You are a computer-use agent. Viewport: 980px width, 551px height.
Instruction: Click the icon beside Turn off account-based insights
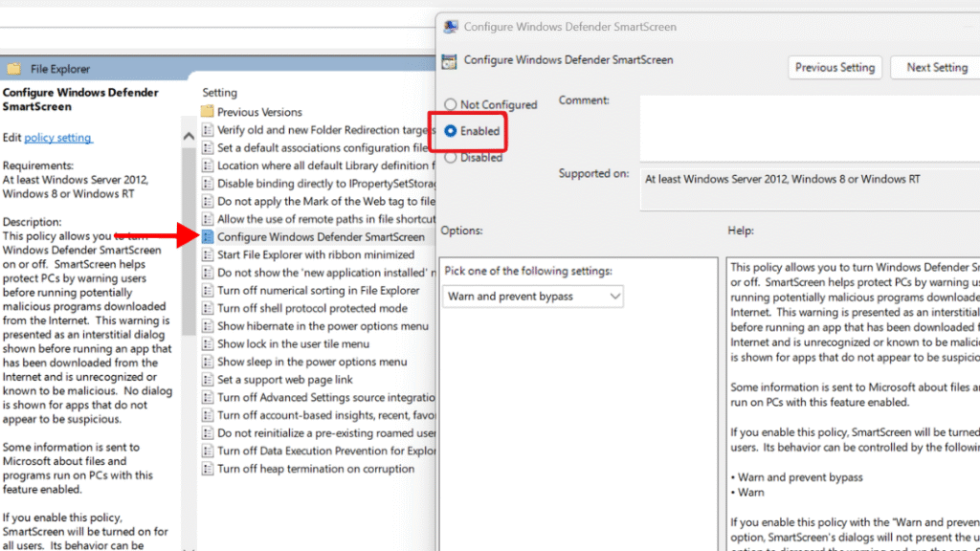pos(208,415)
